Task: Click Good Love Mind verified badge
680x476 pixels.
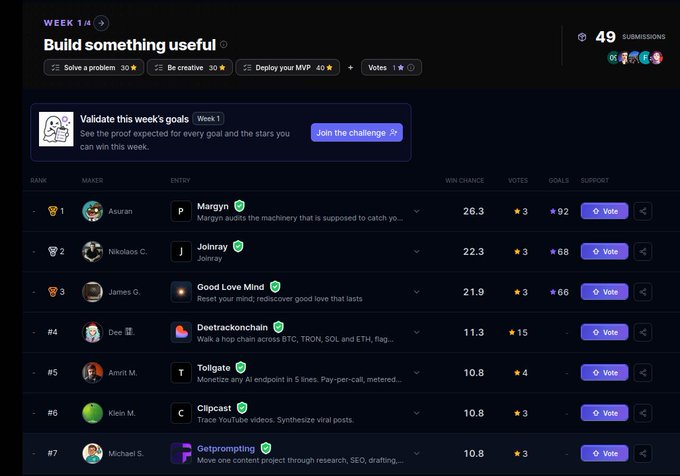Action: coord(275,287)
